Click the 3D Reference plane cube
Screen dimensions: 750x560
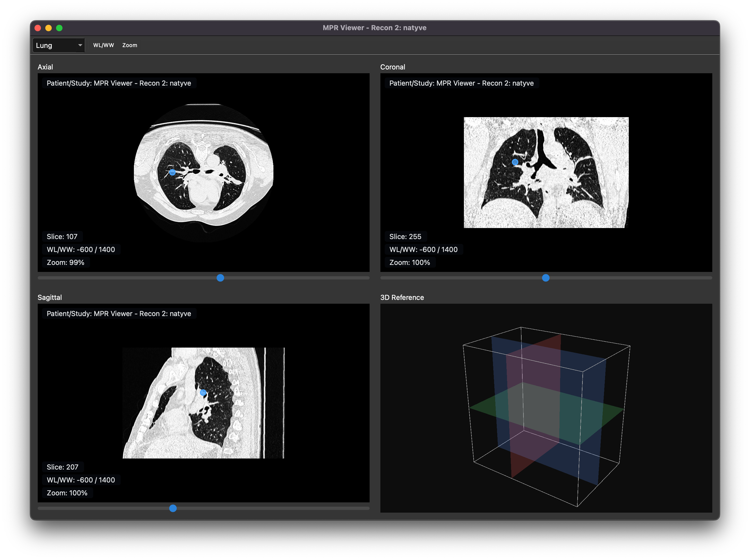[546, 417]
